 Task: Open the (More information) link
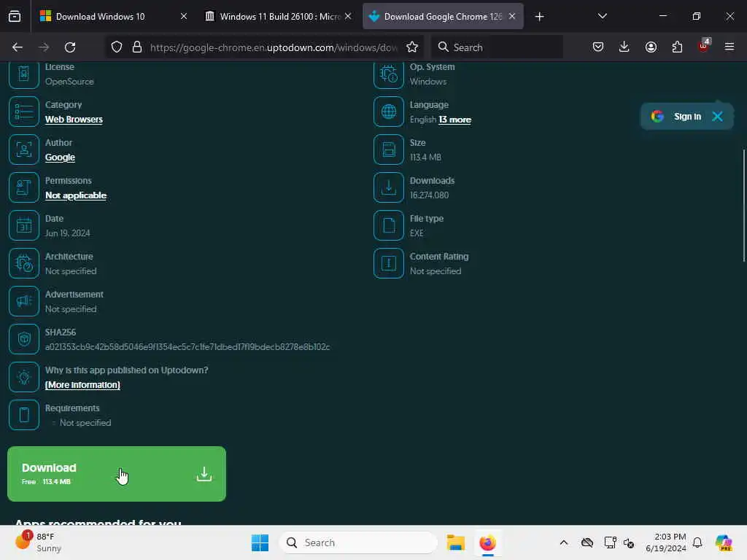[x=82, y=385]
